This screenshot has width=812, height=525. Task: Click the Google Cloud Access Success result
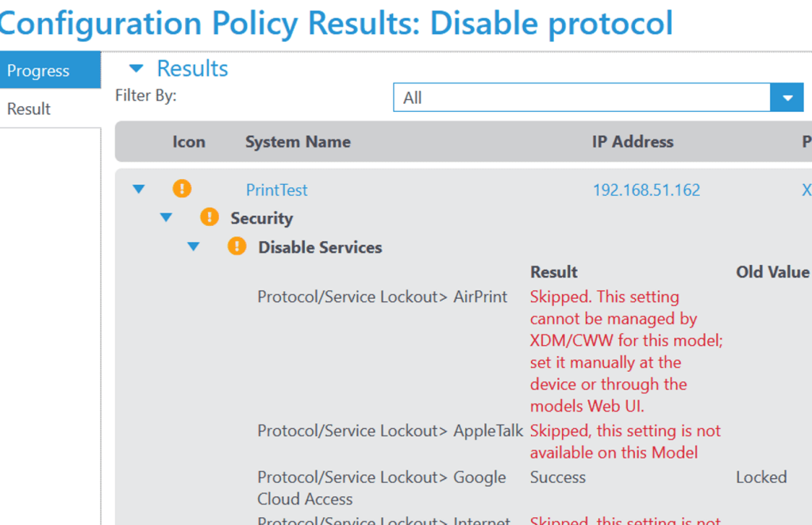pos(558,477)
